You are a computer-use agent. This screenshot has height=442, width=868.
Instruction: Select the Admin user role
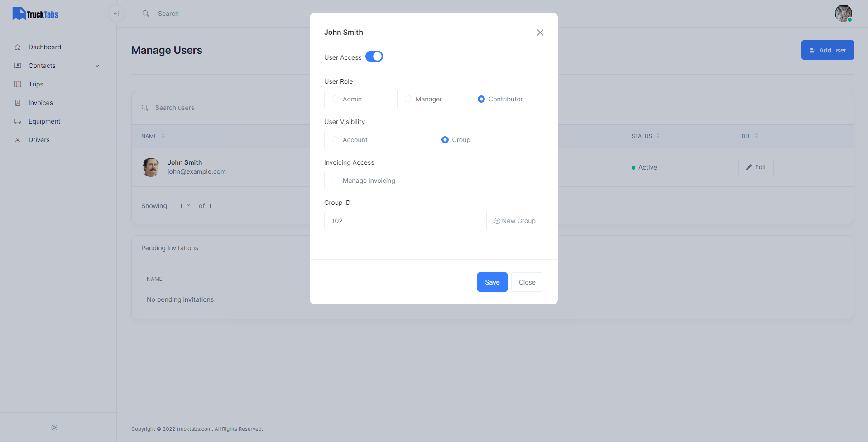(x=336, y=99)
